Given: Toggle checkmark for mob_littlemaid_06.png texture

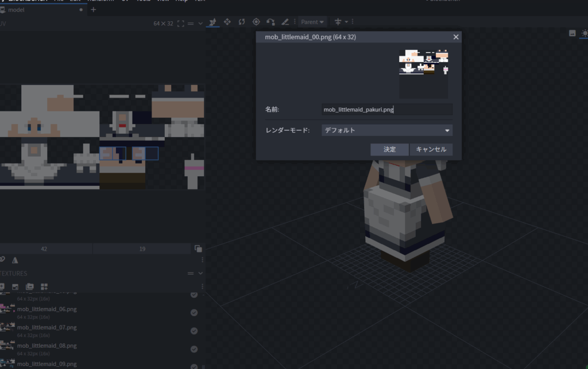Looking at the screenshot, I should [194, 313].
